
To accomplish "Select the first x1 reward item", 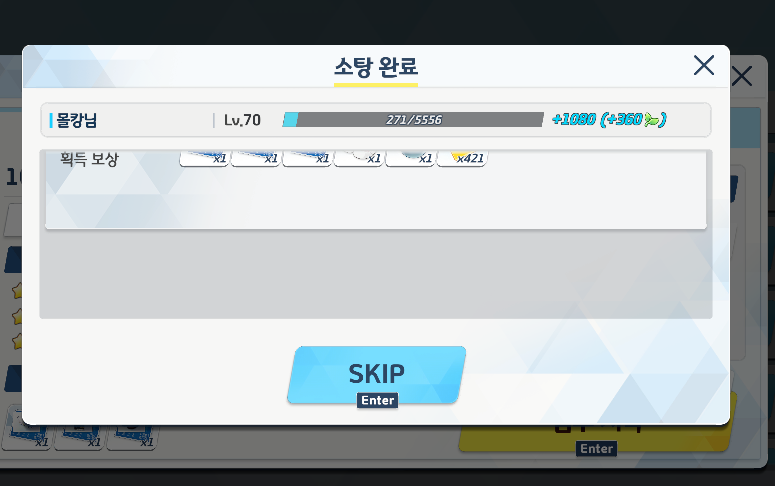I will pyautogui.click(x=204, y=158).
